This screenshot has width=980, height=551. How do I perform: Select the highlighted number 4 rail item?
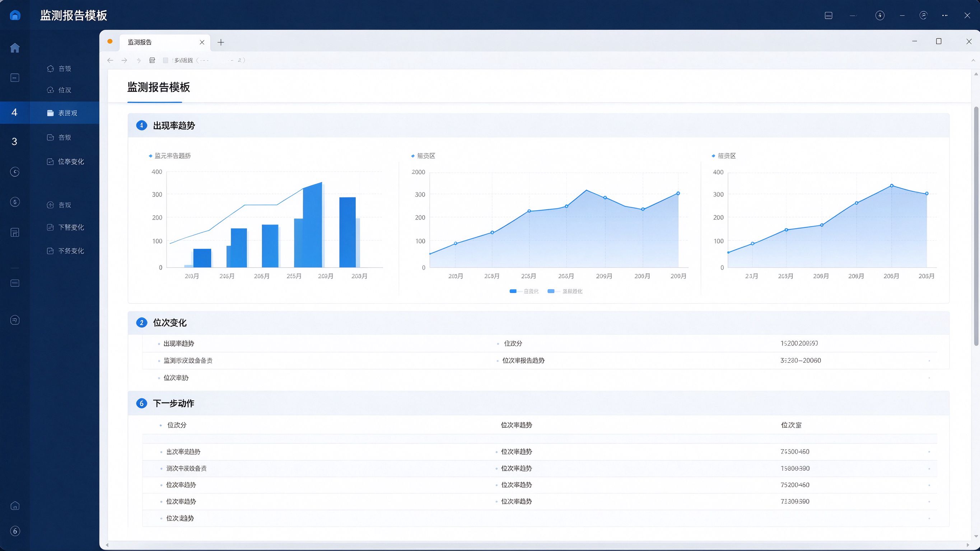(x=14, y=112)
